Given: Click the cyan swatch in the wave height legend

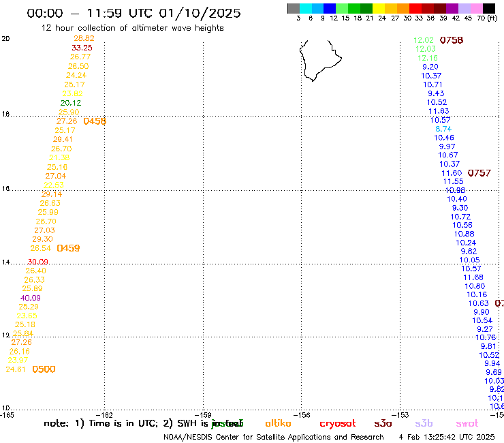Looking at the screenshot, I should pos(306,8).
